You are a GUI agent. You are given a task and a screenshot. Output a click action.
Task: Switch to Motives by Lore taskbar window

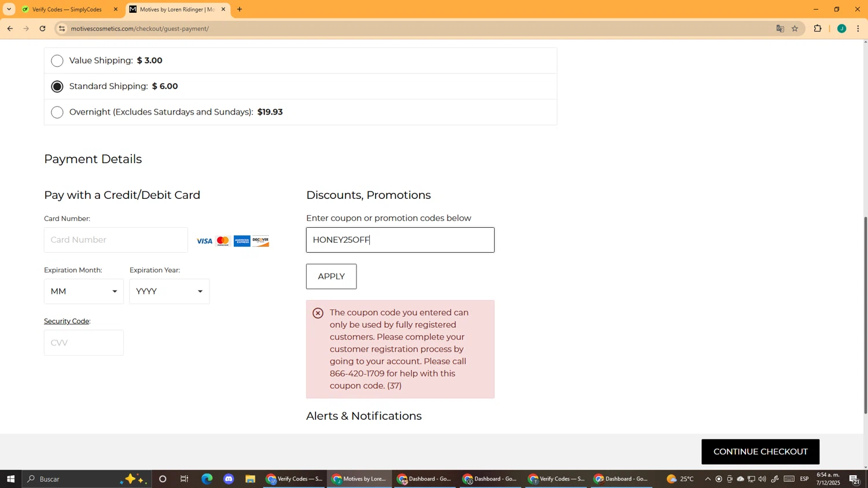coord(359,479)
